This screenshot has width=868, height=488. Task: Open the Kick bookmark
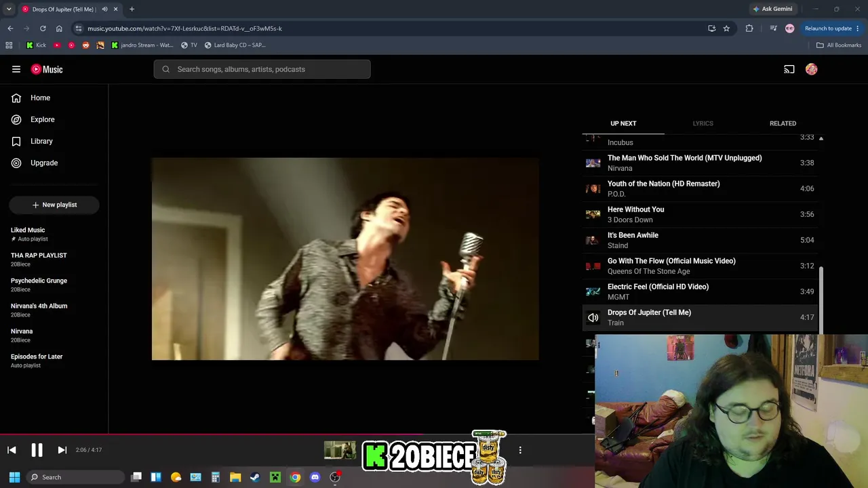[37, 45]
